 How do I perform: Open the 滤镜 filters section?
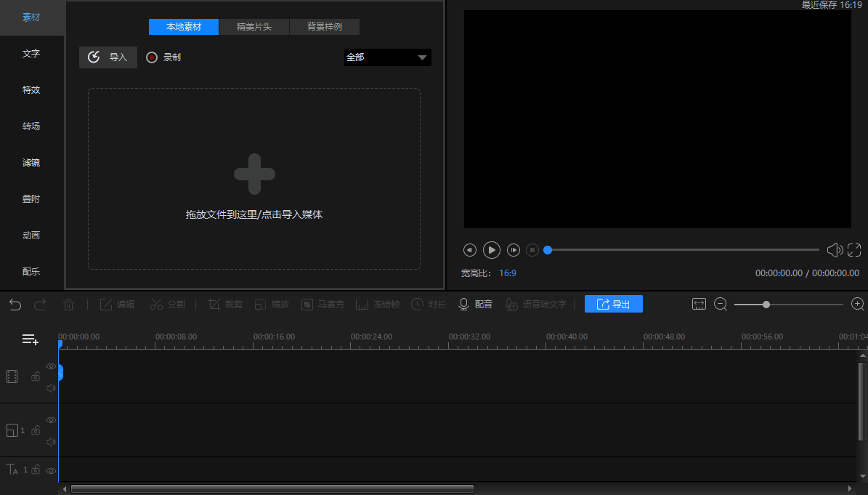point(31,163)
